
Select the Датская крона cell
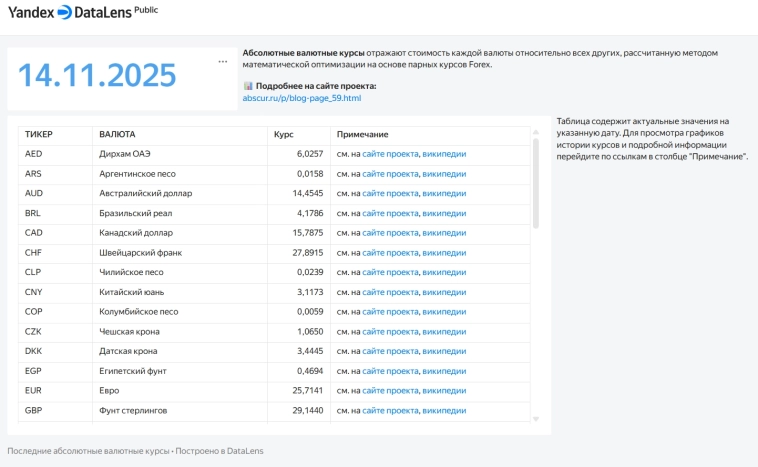pyautogui.click(x=180, y=351)
